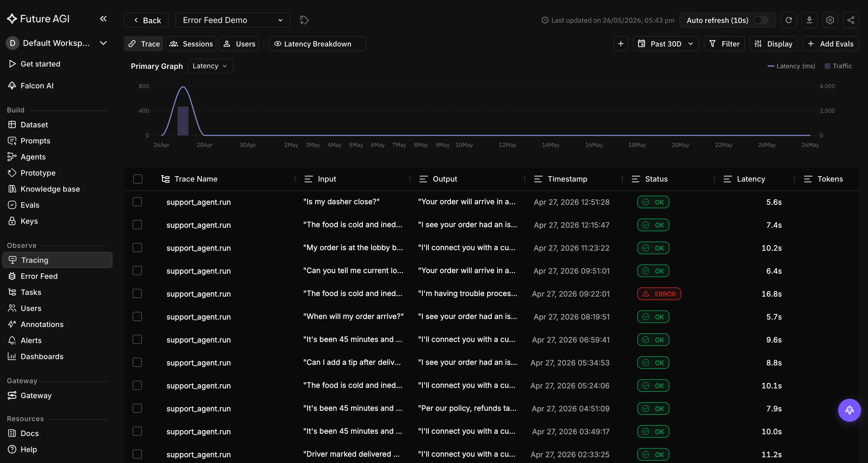
Task: Tick the select-all checkbox in the table header
Action: [137, 179]
